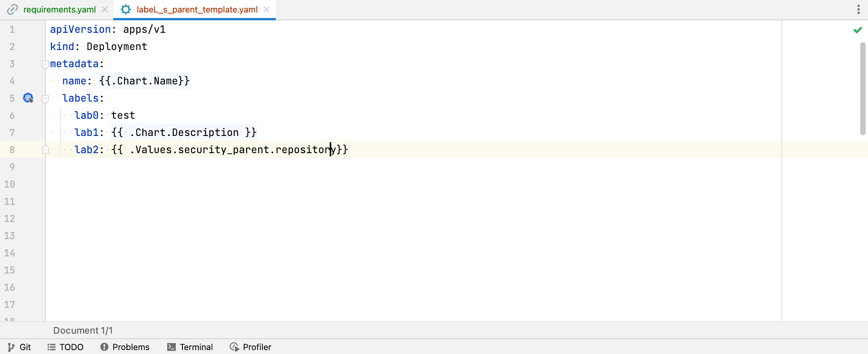Viewport: 868px width, 354px height.
Task: Click the Problems warning icon
Action: coord(104,347)
